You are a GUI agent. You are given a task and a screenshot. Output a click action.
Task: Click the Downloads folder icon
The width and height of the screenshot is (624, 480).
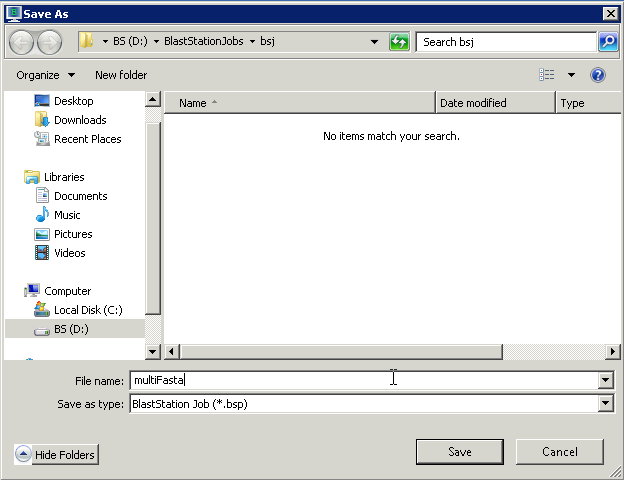[42, 120]
